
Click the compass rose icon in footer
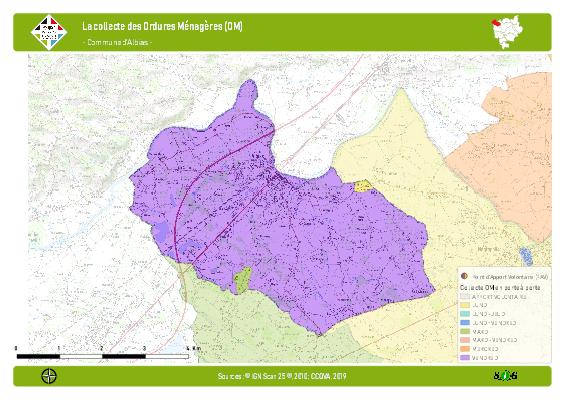point(49,376)
